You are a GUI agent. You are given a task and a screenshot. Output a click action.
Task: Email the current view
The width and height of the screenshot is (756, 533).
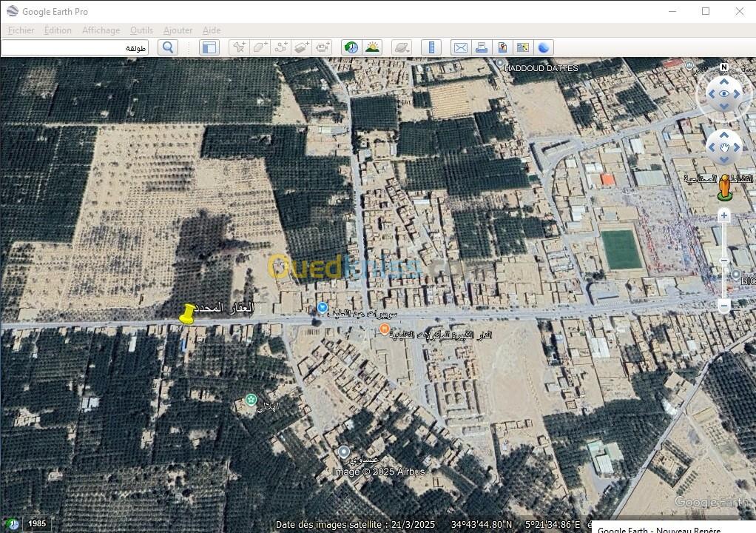coord(460,47)
